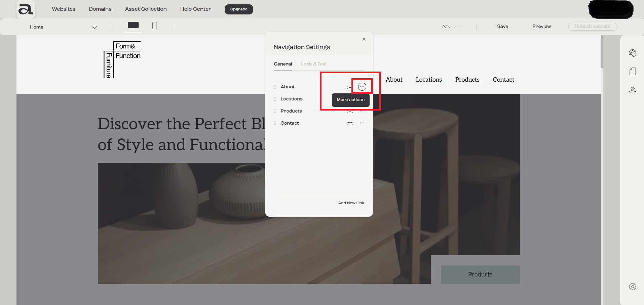The width and height of the screenshot is (644, 305).
Task: Click Contact in site navigation
Action: (x=503, y=80)
